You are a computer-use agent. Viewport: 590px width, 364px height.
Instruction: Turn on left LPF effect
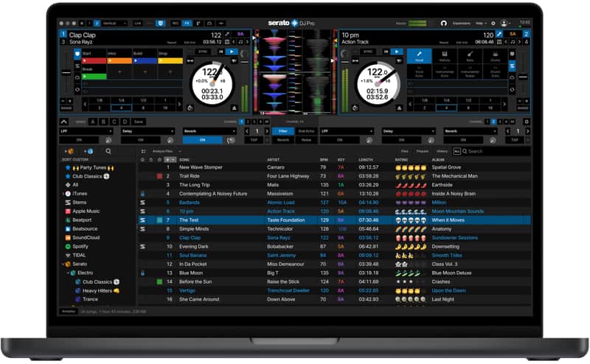(79, 140)
